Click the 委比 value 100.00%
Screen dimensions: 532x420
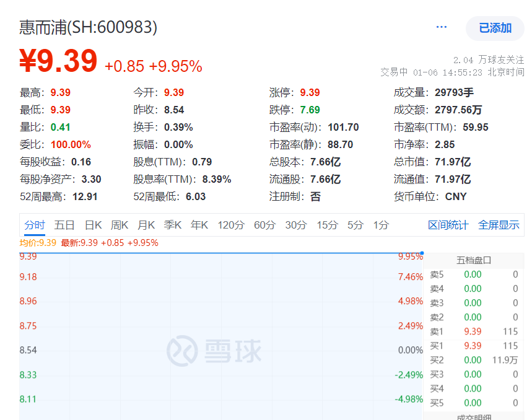(71, 144)
